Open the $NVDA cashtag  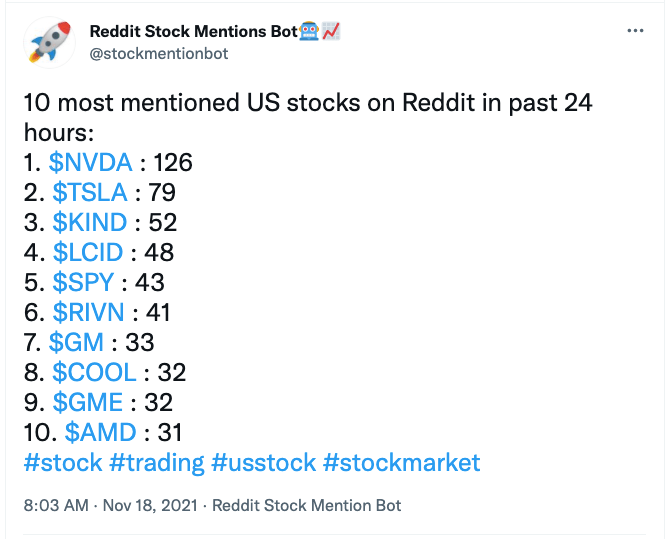(x=90, y=163)
